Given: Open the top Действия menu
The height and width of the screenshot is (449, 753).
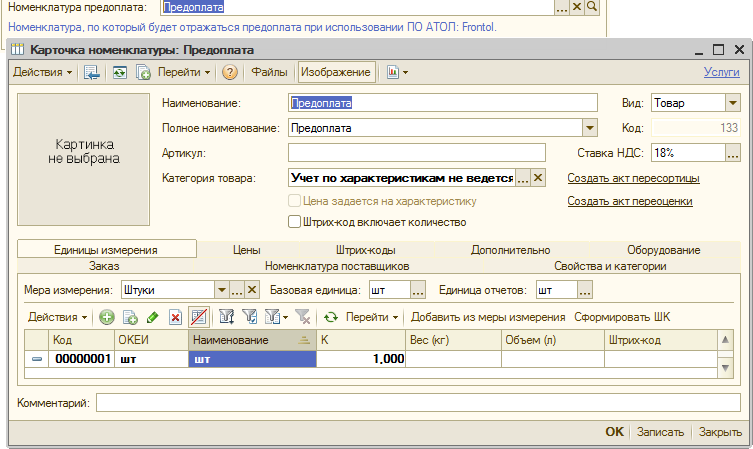Looking at the screenshot, I should 41,72.
